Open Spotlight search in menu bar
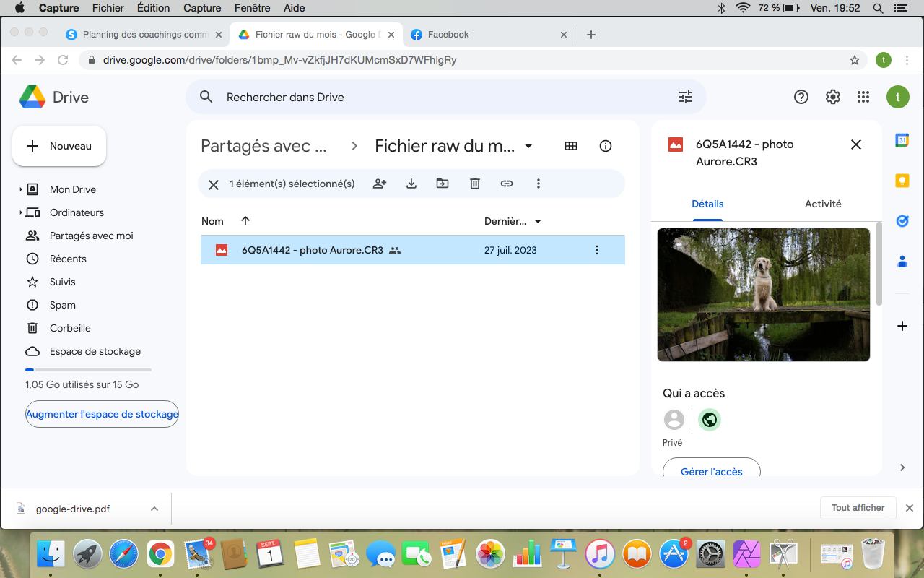 pyautogui.click(x=878, y=8)
